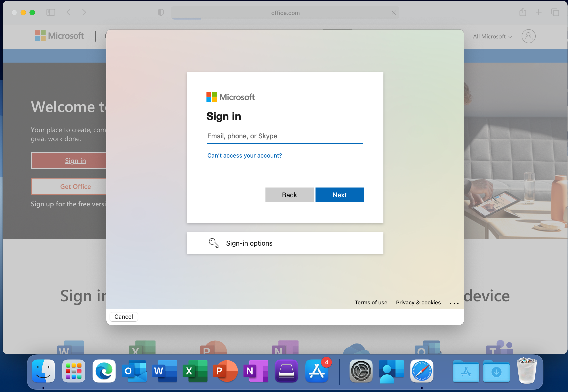Open the privacy report shield icon
The width and height of the screenshot is (568, 392).
[161, 12]
